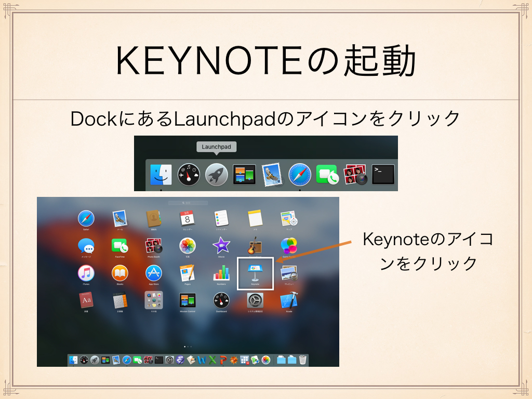
Task: Open Dashboard in the Launchpad grid
Action: (x=221, y=300)
